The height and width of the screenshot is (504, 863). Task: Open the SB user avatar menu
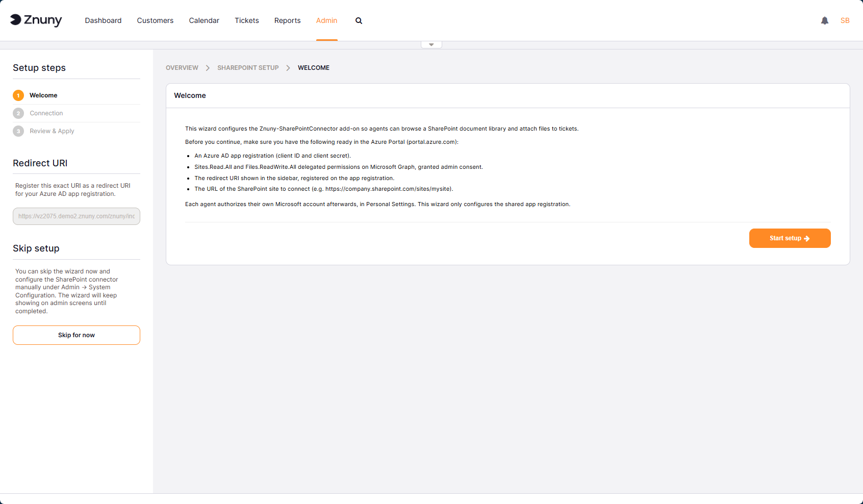pyautogui.click(x=845, y=20)
